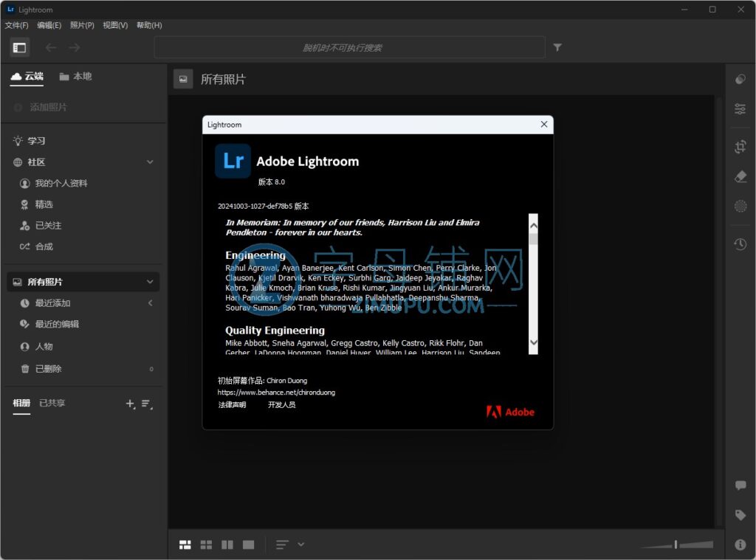
Task: Open the Versions history icon
Action: (x=740, y=244)
